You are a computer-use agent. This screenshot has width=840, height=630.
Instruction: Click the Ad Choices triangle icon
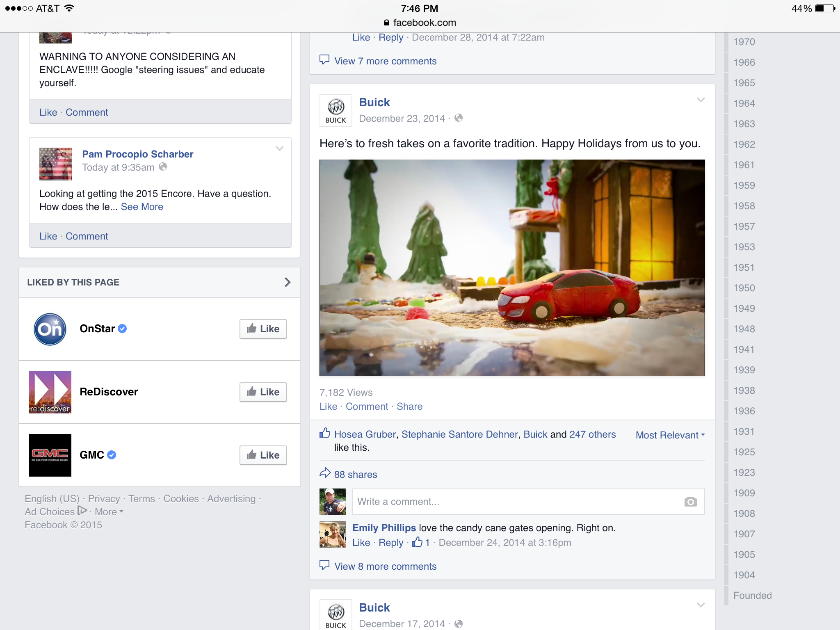click(82, 511)
